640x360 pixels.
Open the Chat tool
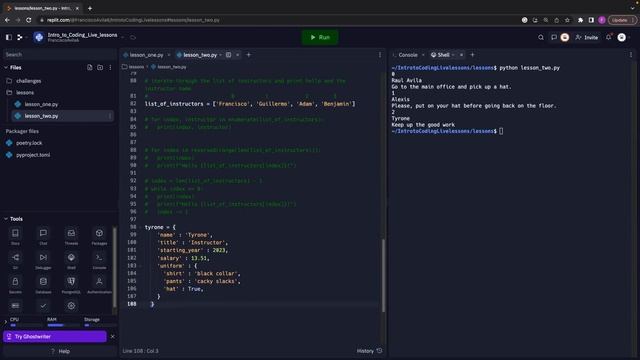43,236
